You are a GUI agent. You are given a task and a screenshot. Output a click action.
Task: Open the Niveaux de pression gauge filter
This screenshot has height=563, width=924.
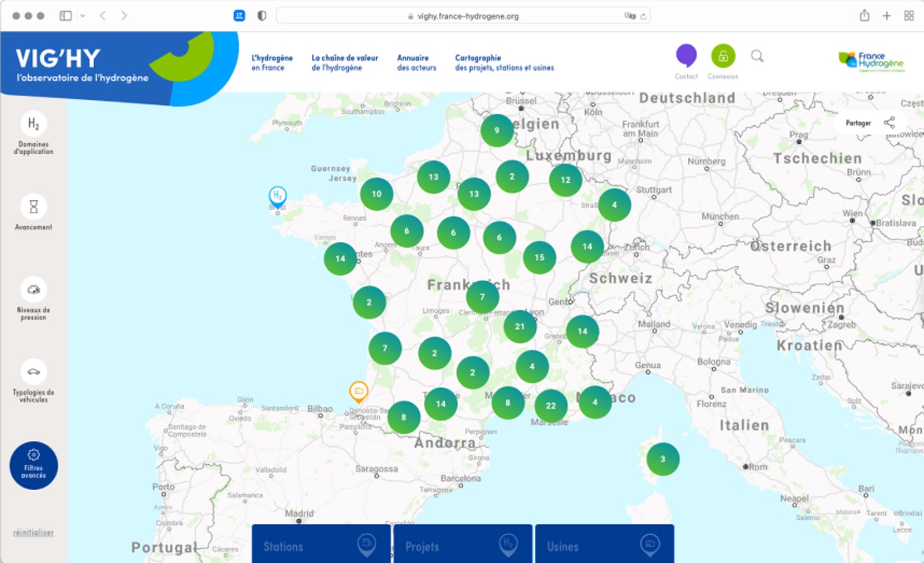click(x=33, y=290)
